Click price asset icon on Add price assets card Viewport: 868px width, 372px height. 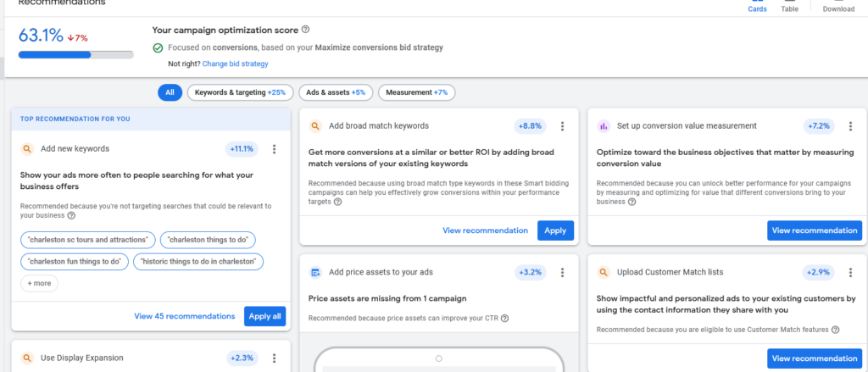[315, 272]
